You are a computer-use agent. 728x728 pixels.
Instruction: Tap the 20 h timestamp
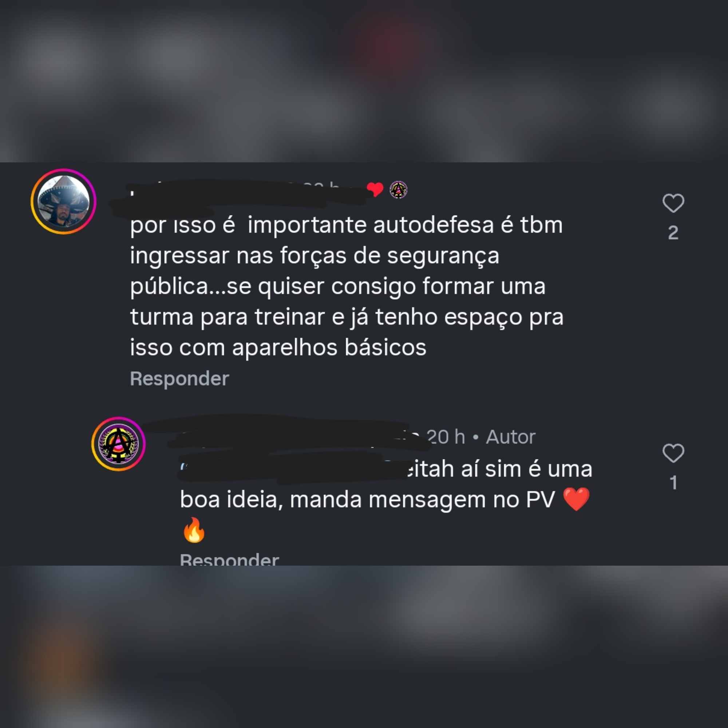coord(446,437)
